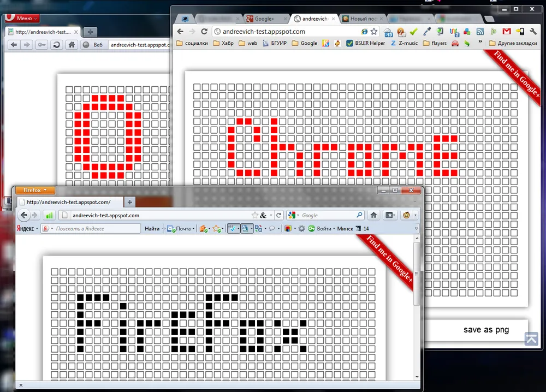Open web bookmarks folder
Image resolution: width=546 pixels, height=392 pixels.
tap(248, 43)
